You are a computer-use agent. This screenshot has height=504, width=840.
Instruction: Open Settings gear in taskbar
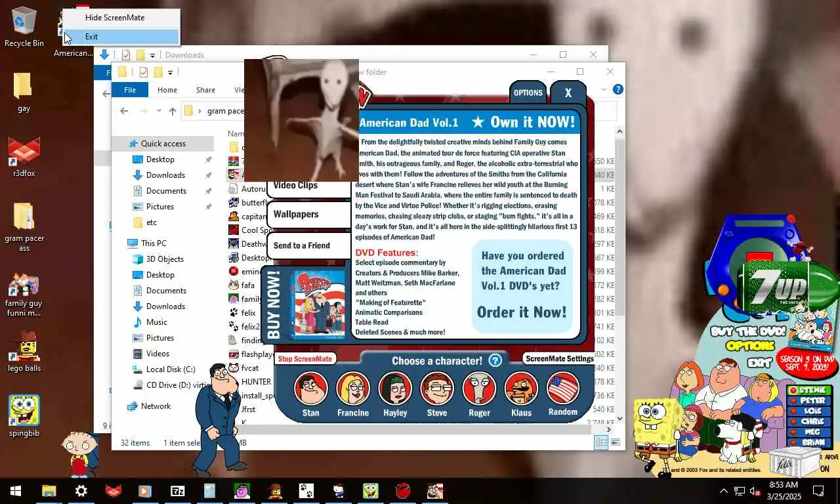(81, 491)
